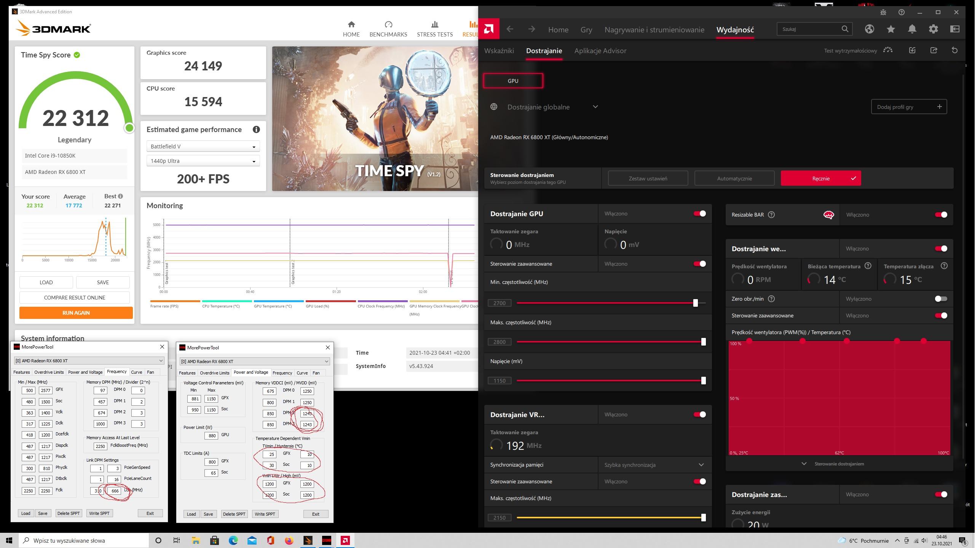The image size is (980, 548).
Task: Open the Szybka synchronizacja memory timing dropdown
Action: [x=654, y=465]
